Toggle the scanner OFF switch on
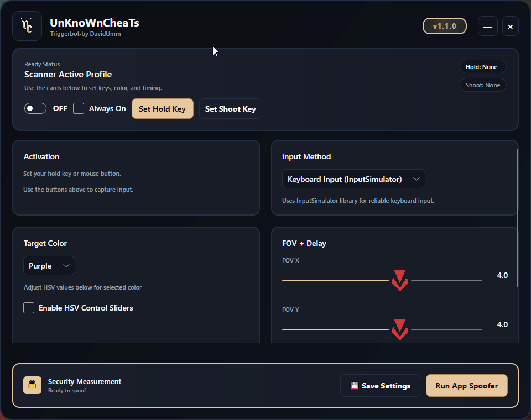This screenshot has height=420, width=531. (x=35, y=108)
